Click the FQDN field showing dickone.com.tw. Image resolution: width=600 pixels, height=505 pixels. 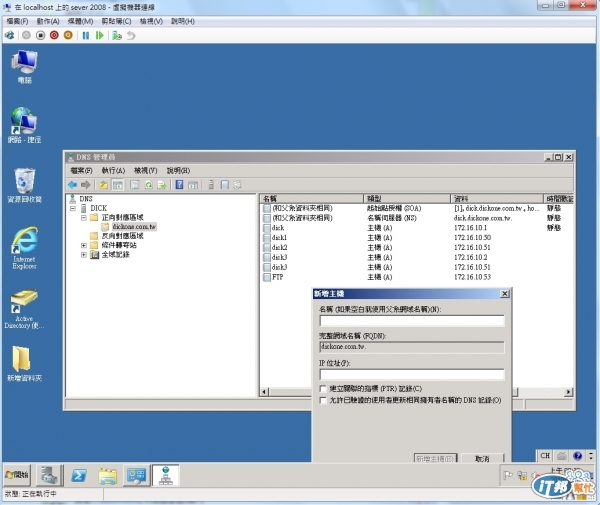click(x=411, y=347)
